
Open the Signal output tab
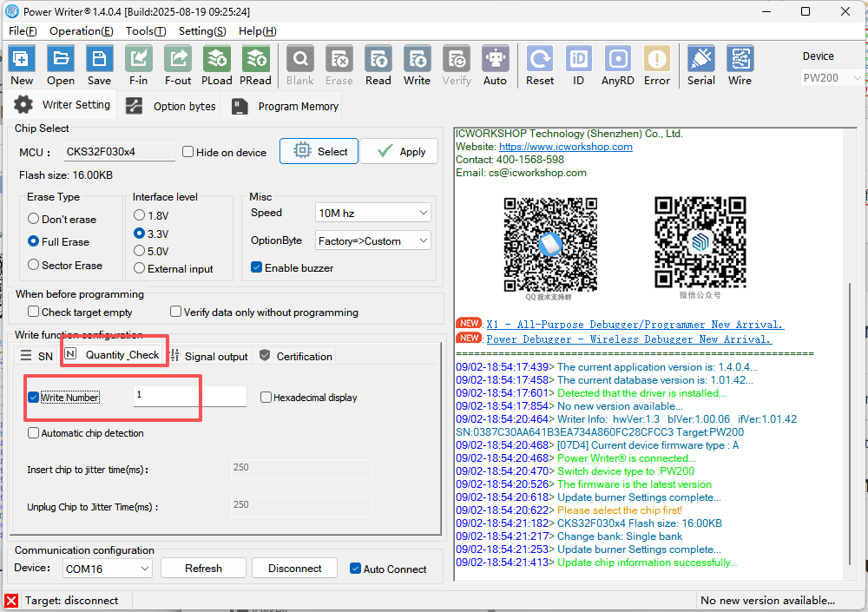click(209, 356)
